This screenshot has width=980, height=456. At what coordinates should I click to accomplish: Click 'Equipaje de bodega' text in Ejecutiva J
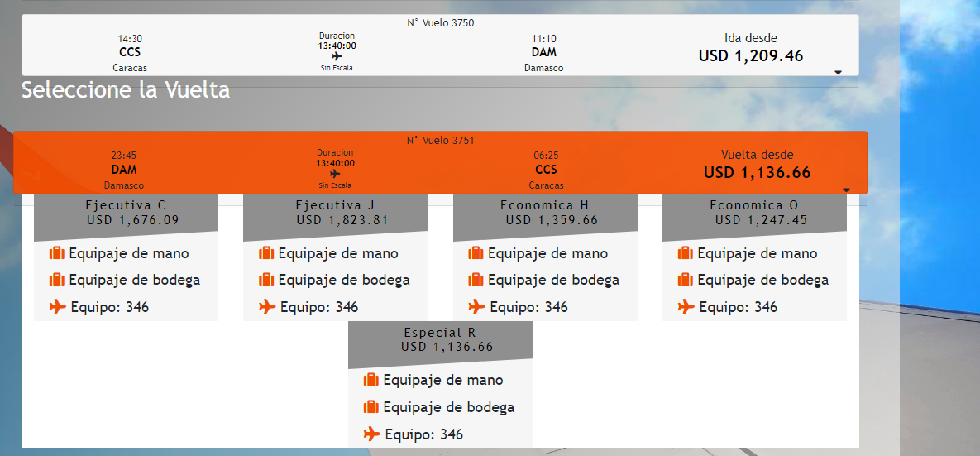click(x=344, y=281)
